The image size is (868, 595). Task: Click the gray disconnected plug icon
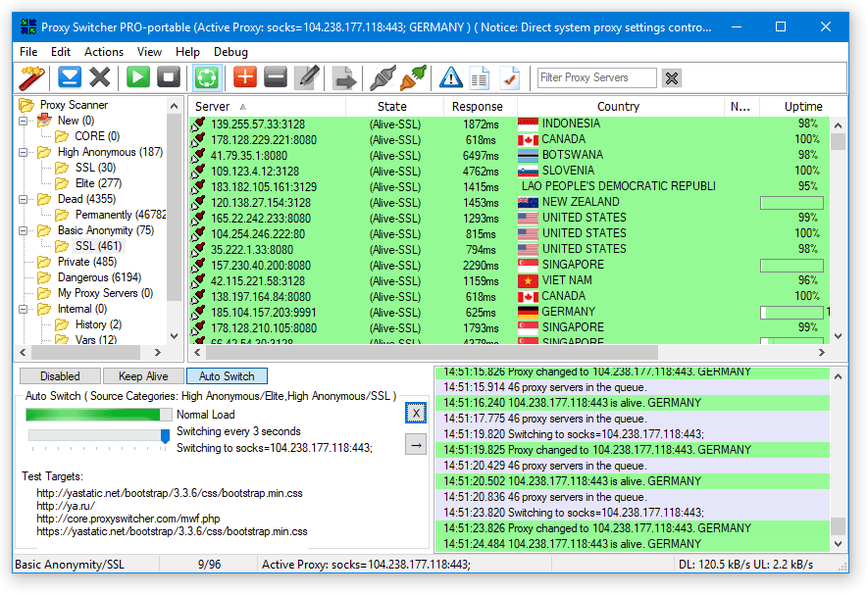point(383,77)
